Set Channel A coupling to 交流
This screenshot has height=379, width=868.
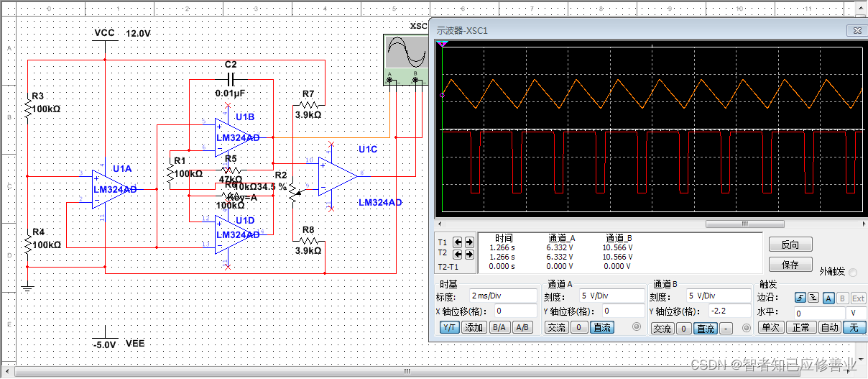coord(557,327)
